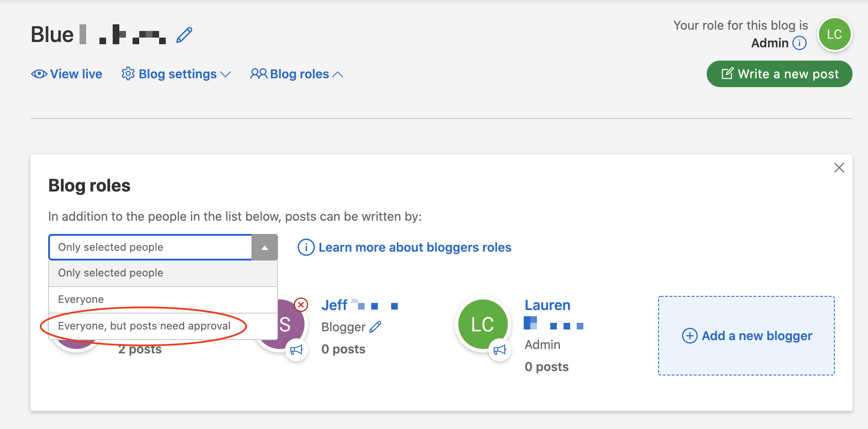This screenshot has width=868, height=429.
Task: Choose Everyone, but posts need approval
Action: [145, 326]
